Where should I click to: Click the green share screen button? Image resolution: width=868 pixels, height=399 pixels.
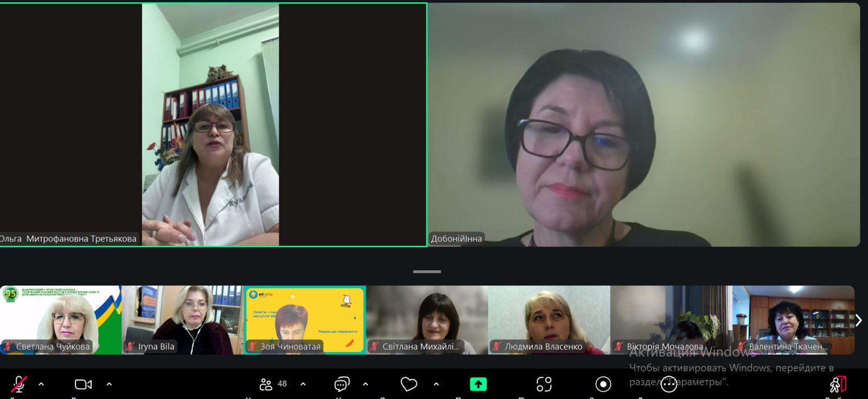(478, 384)
